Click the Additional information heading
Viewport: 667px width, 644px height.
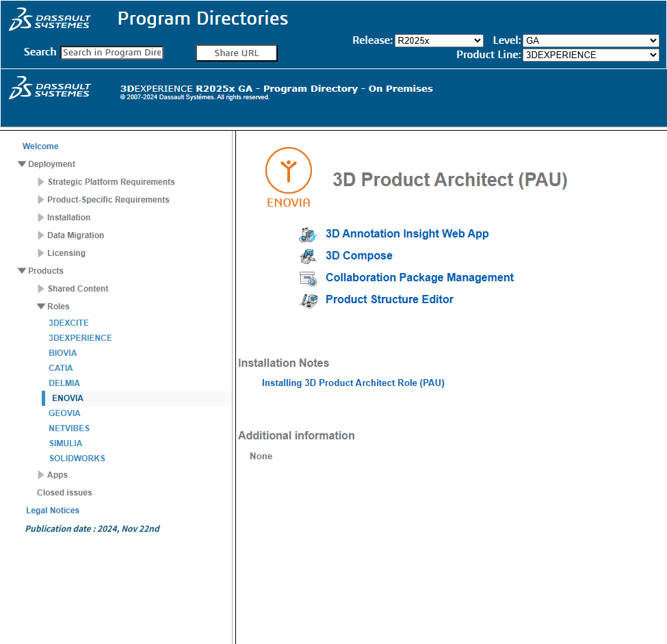(296, 435)
